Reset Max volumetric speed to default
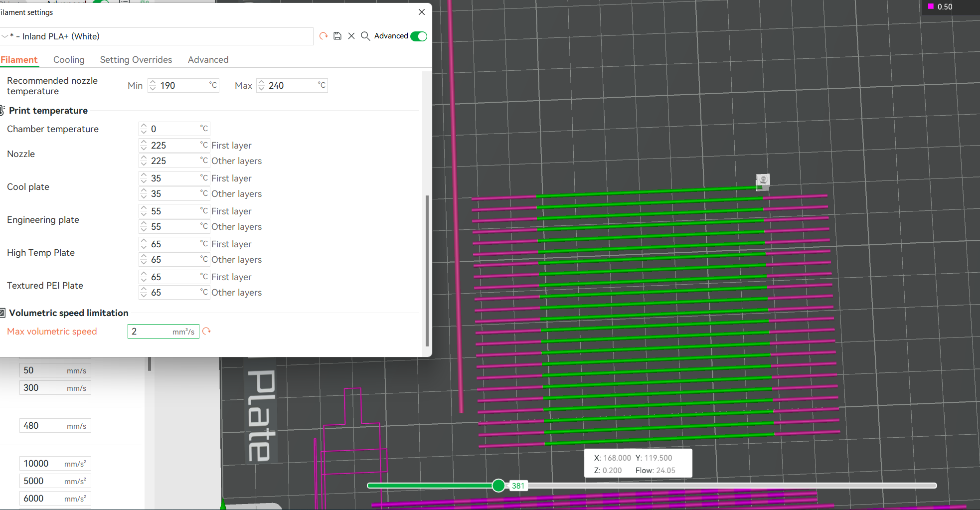The image size is (980, 510). point(207,331)
